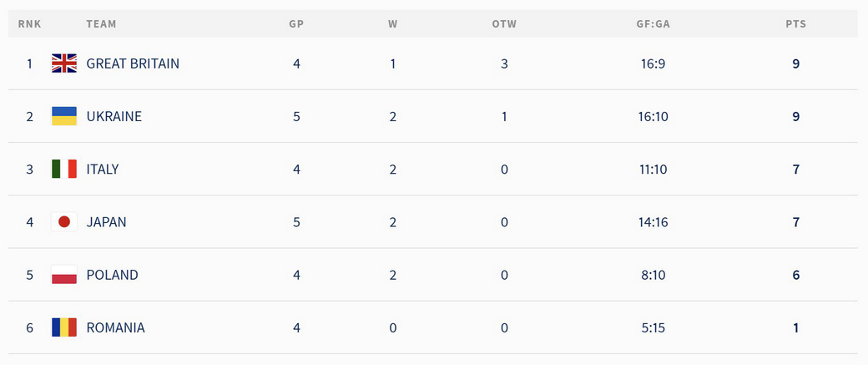Click the Italy flag icon

pos(64,169)
